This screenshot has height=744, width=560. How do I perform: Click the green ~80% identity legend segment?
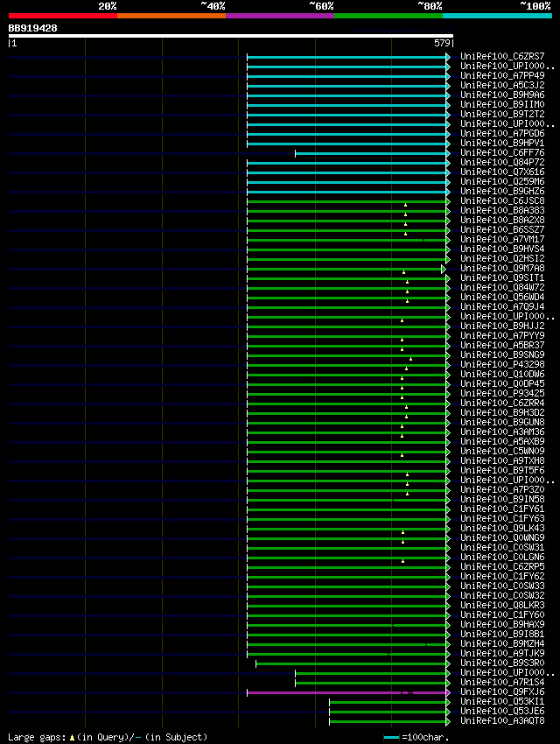388,16
